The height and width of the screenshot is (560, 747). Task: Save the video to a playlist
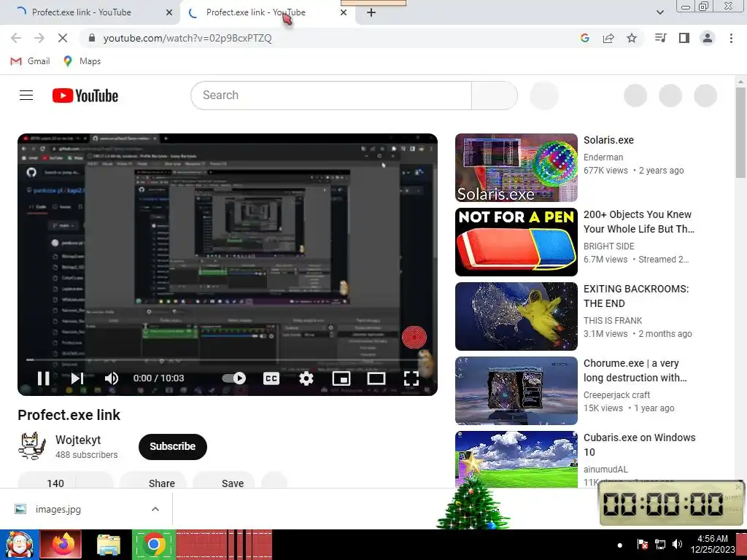(x=224, y=481)
